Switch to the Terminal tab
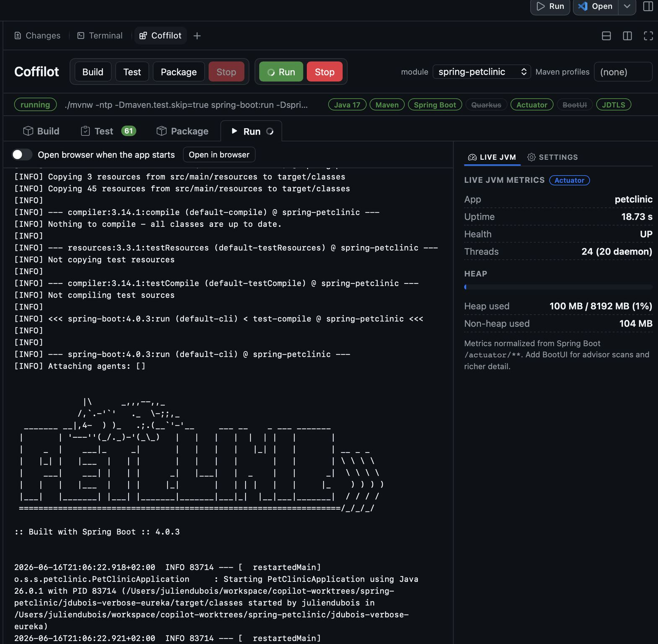 [x=100, y=36]
